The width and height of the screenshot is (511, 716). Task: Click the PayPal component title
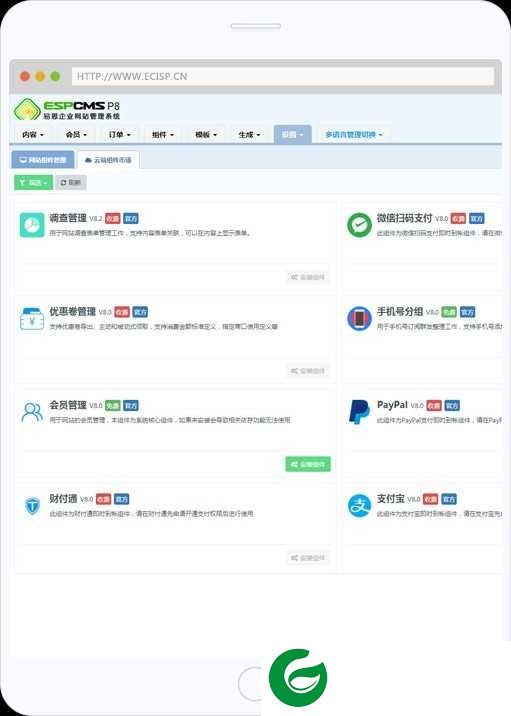click(392, 405)
